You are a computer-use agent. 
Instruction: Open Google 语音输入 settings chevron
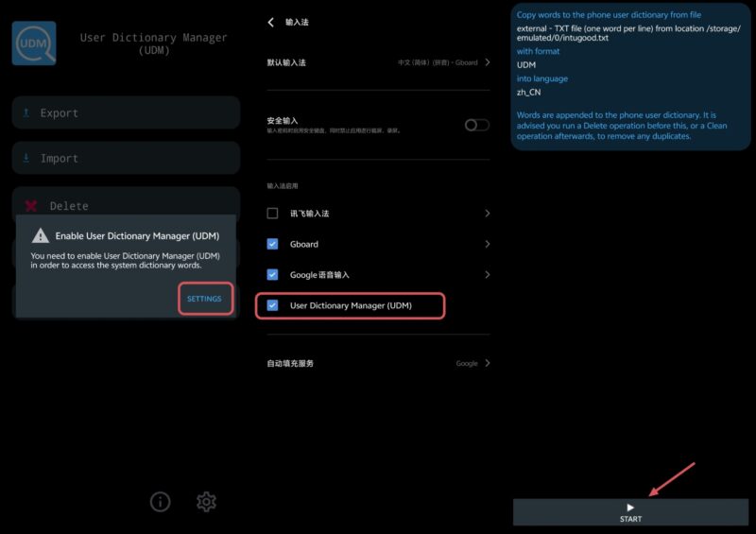tap(488, 274)
